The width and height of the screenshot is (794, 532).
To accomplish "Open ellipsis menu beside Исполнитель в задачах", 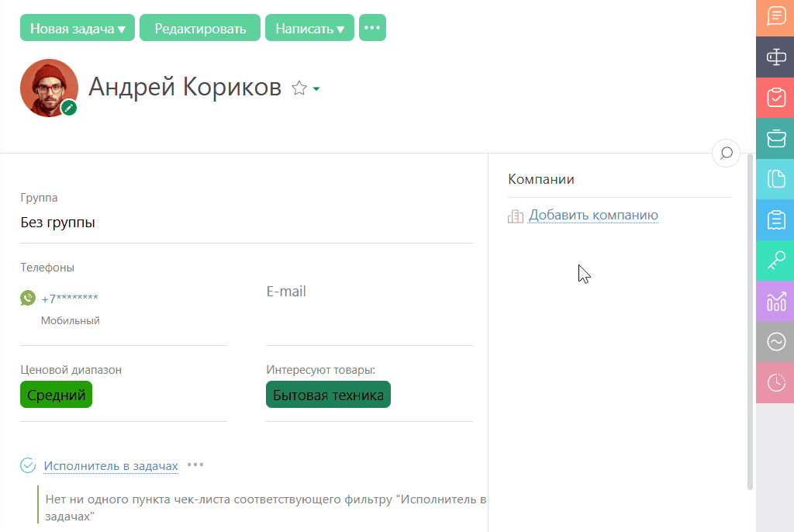I will (195, 465).
